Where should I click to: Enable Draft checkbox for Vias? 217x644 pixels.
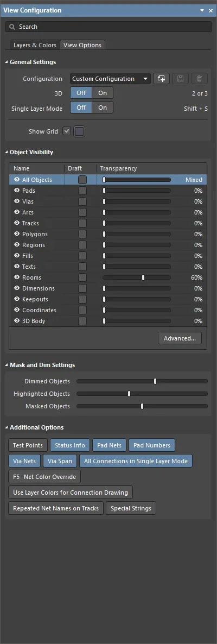pos(82,201)
